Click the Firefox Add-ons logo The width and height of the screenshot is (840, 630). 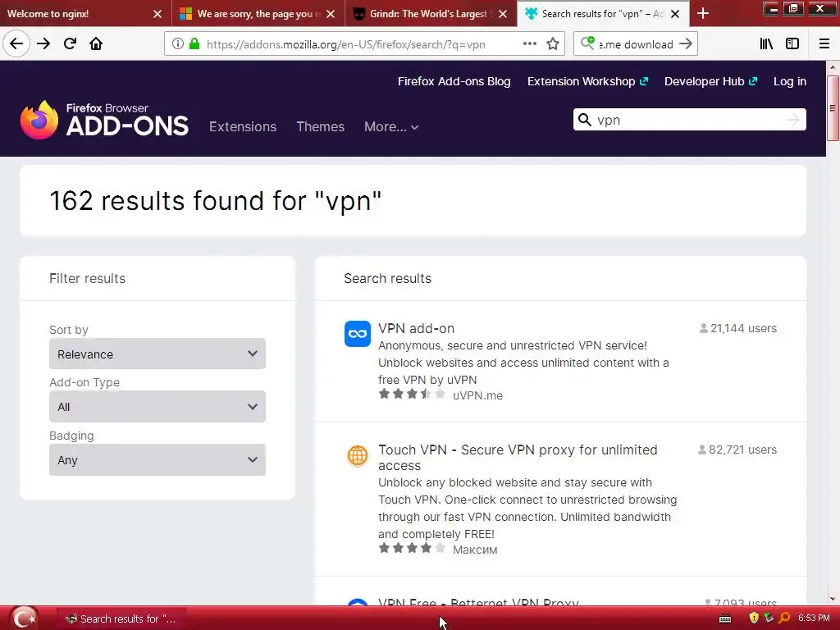point(104,120)
